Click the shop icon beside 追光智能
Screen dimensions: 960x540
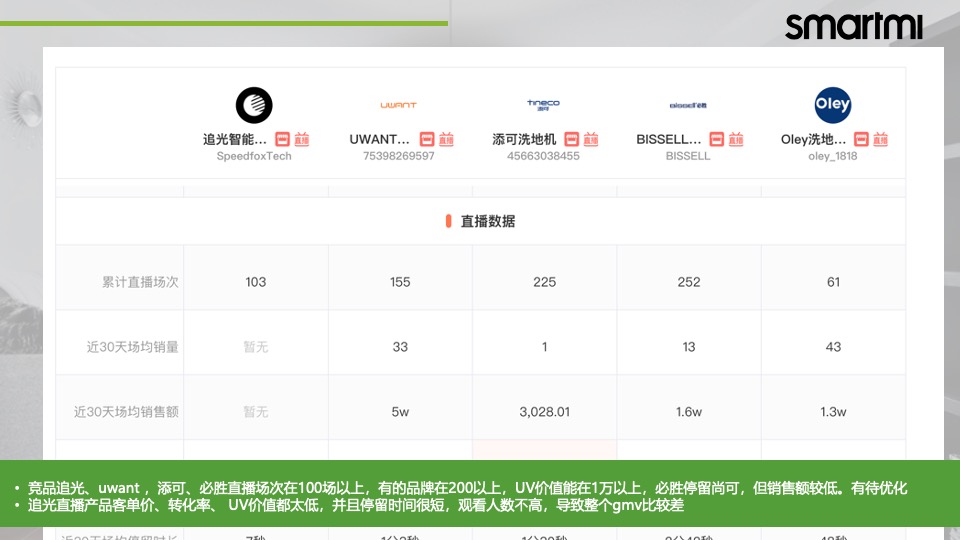pyautogui.click(x=282, y=139)
